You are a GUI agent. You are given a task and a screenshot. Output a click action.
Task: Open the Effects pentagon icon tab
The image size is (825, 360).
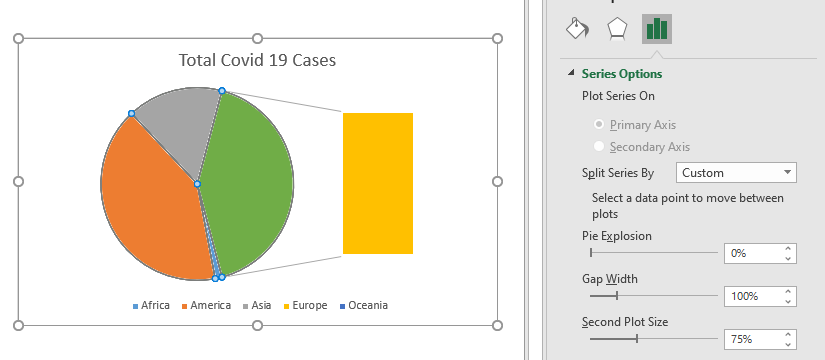pyautogui.click(x=617, y=28)
